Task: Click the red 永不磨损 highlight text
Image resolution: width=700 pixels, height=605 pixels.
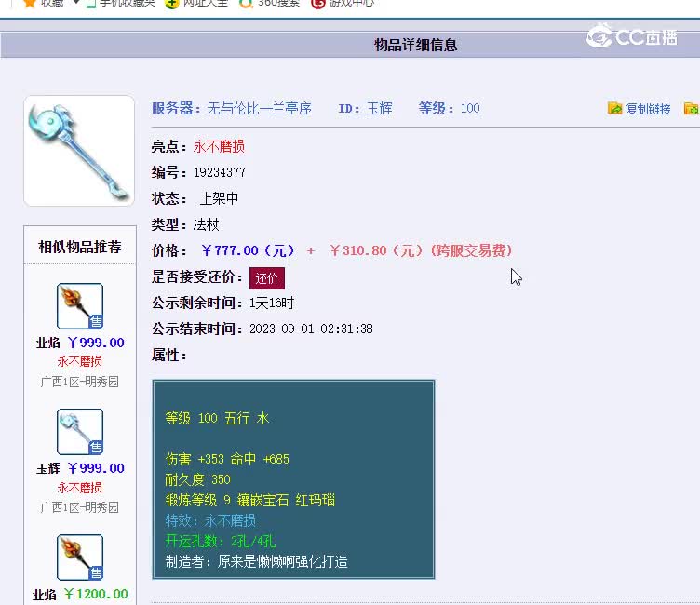Action: (219, 146)
